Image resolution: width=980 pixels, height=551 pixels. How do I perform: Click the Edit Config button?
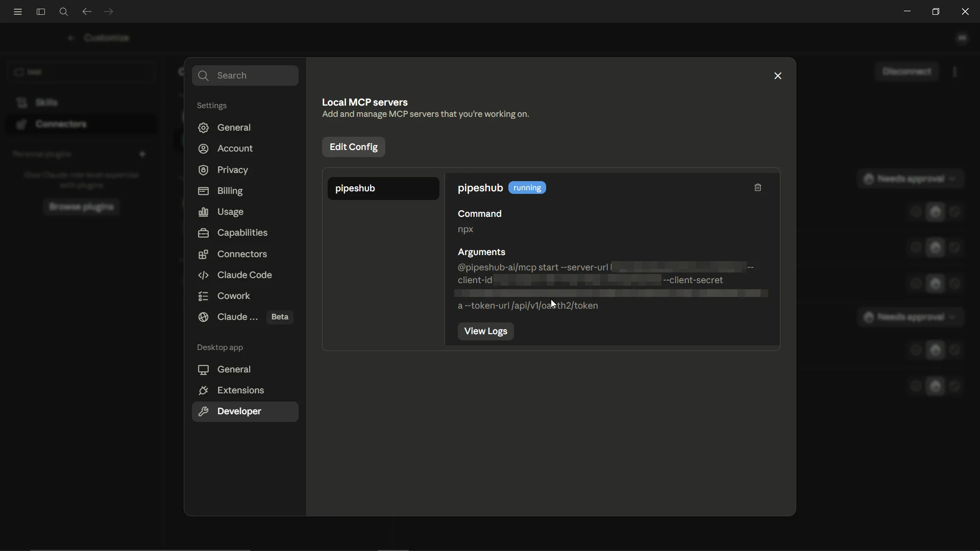pos(354,147)
